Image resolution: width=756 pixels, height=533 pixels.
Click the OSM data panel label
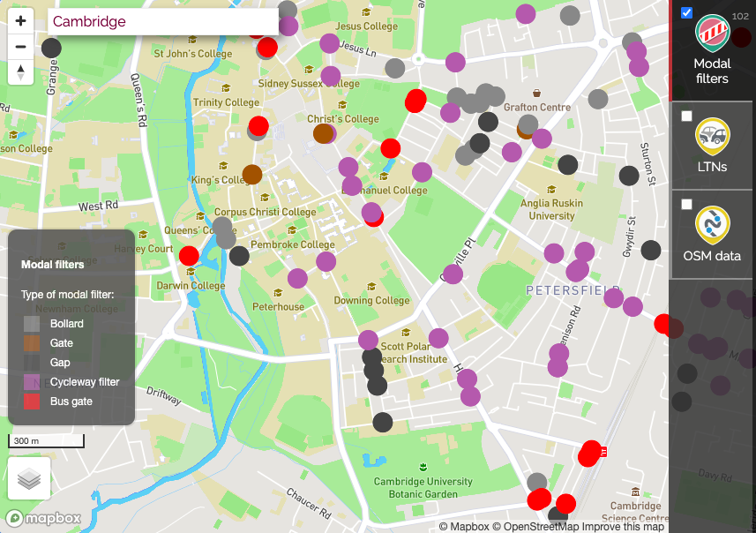click(x=712, y=256)
